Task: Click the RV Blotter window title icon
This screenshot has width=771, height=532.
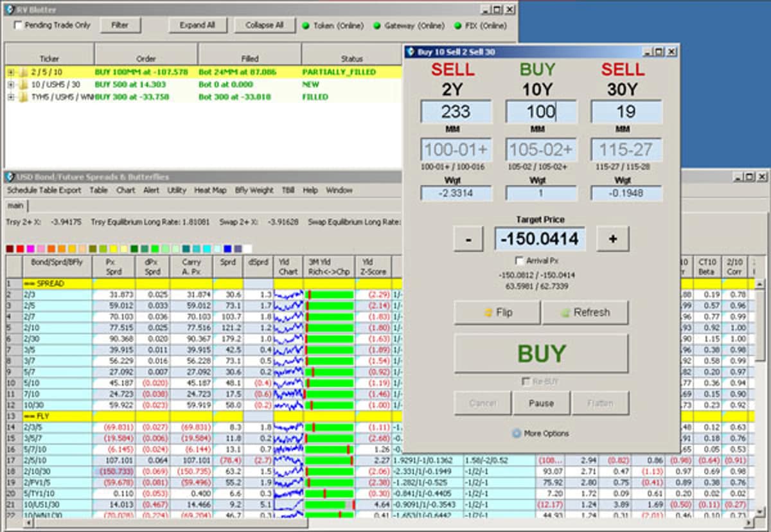Action: (x=8, y=9)
